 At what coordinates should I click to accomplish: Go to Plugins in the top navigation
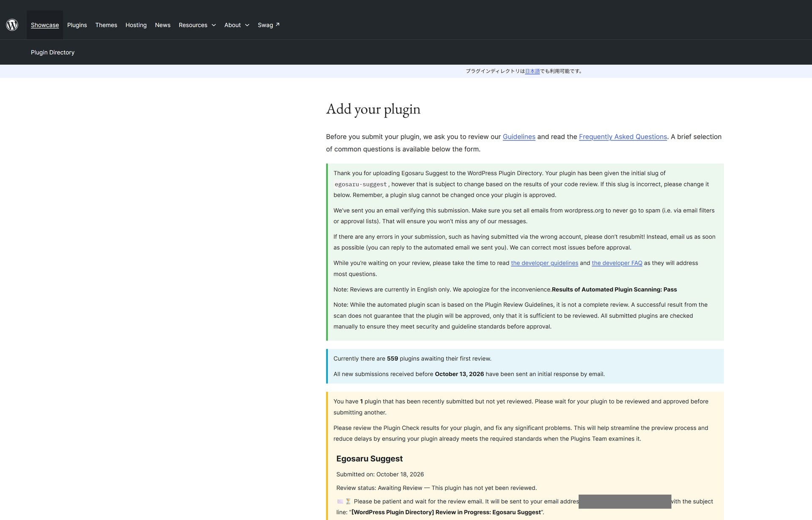[x=77, y=25]
